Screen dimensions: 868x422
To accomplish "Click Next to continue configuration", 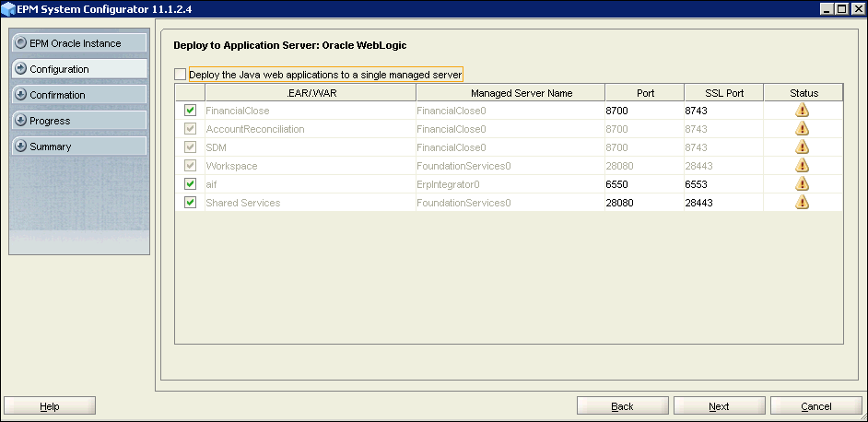I will [x=719, y=406].
